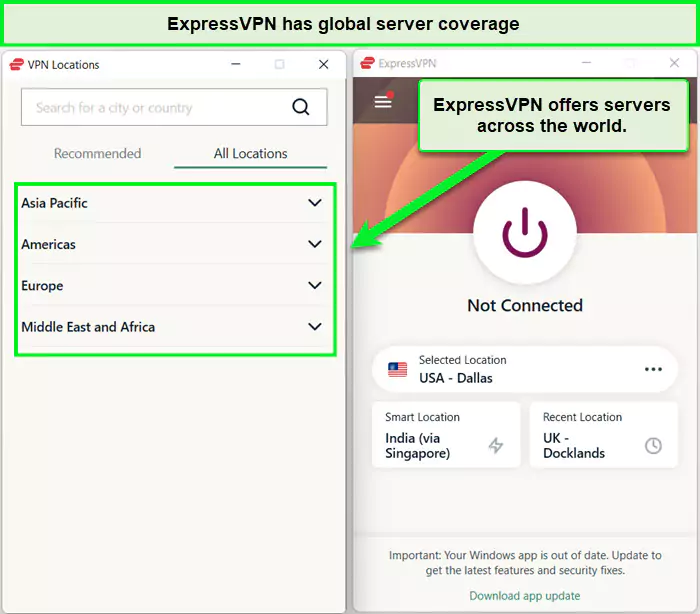
Task: Click the lightning icon in Smart Location card
Action: click(x=496, y=445)
